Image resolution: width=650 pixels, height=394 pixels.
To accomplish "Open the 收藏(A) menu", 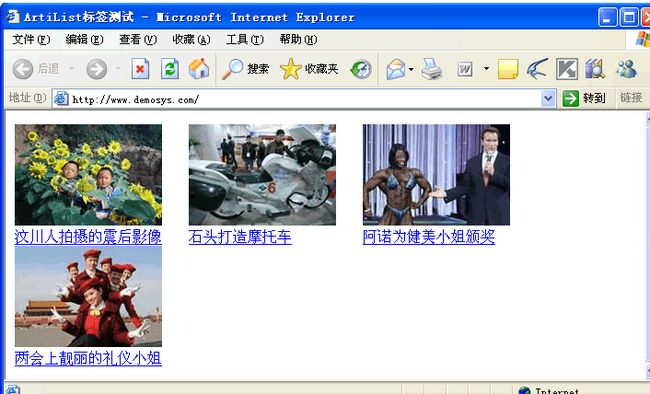I will pyautogui.click(x=191, y=39).
